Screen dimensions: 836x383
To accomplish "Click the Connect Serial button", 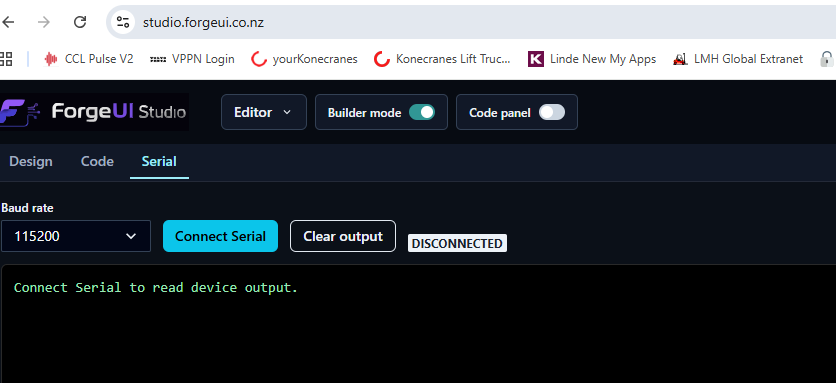I will [220, 236].
